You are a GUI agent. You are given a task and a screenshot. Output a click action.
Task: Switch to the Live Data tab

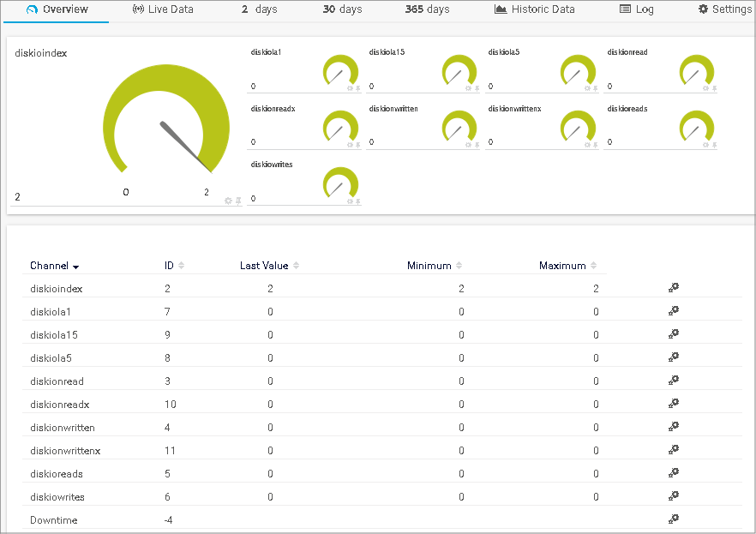163,10
